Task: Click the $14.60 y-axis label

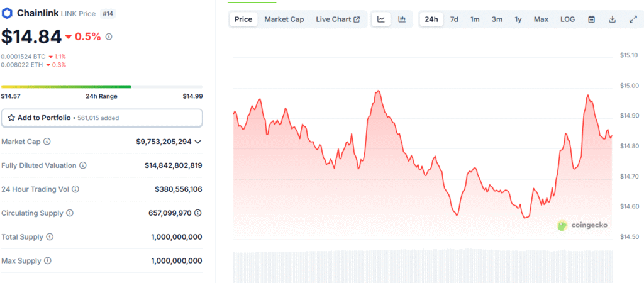Action: click(x=629, y=206)
